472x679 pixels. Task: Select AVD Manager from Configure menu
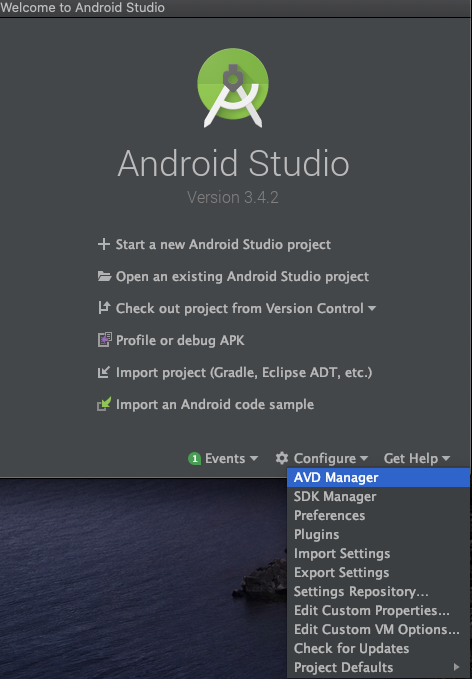pos(378,477)
